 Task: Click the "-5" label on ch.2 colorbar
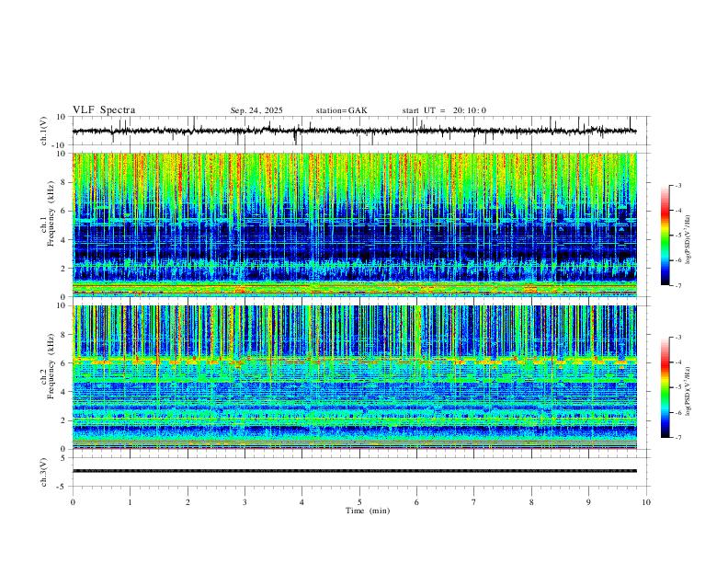(678, 387)
